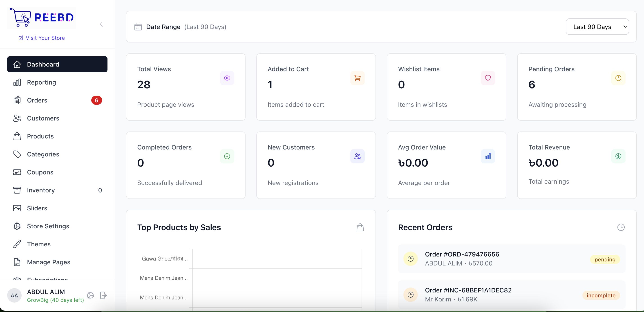Viewport: 644px width, 312px height.
Task: Click the incomplete status badge
Action: coord(601,296)
